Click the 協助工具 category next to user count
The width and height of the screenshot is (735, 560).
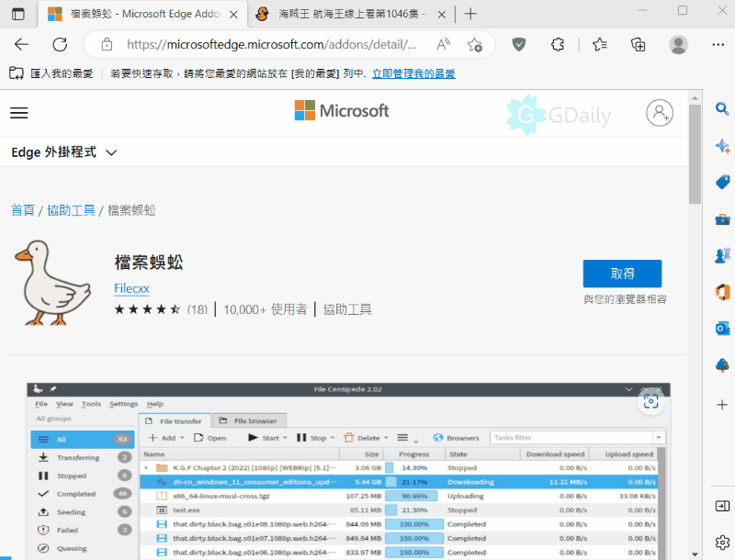347,309
